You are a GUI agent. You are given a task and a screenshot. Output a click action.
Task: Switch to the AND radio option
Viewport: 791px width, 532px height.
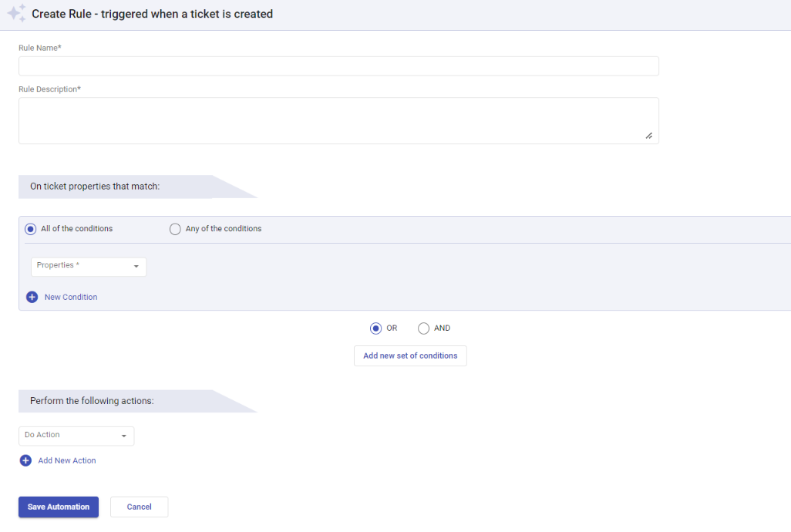[x=423, y=328]
